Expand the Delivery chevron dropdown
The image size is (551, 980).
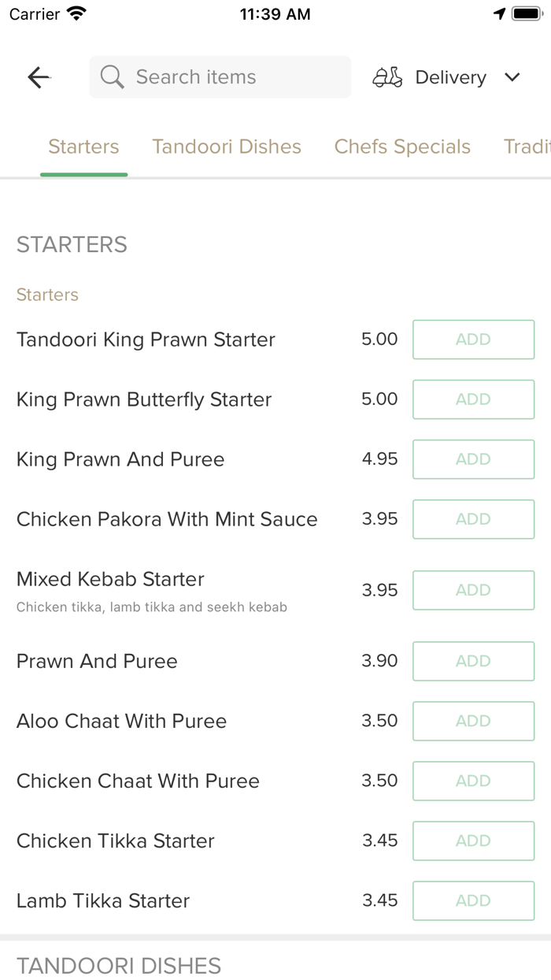pyautogui.click(x=512, y=77)
